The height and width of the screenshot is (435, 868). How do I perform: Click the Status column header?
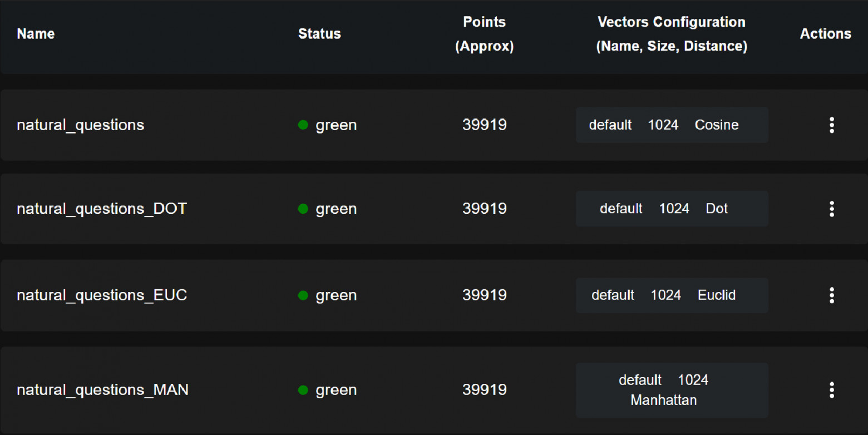point(319,34)
